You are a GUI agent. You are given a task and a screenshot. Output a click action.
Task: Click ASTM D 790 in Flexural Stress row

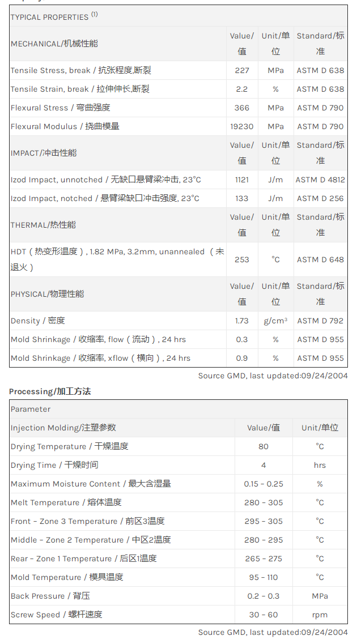click(320, 108)
